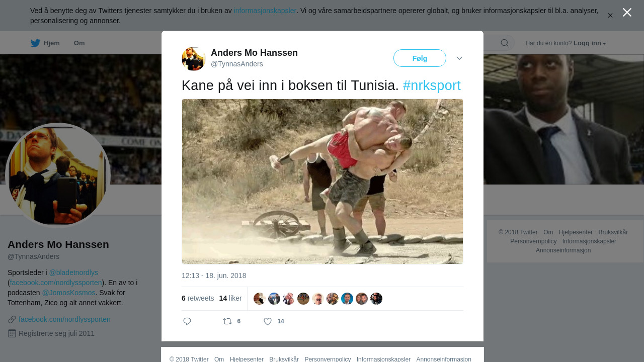644x362 pixels.
Task: Click the Twitter bird Hjem icon
Action: [35, 43]
